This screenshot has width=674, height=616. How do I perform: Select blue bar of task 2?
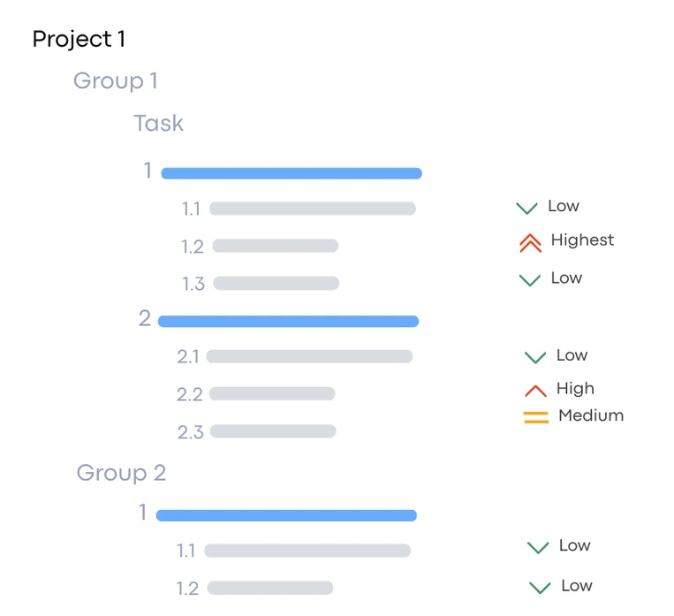tap(288, 321)
